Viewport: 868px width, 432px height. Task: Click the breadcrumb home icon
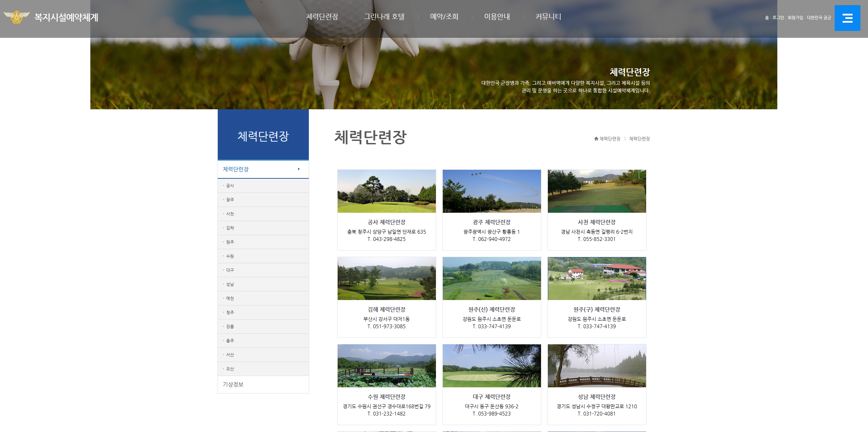pyautogui.click(x=596, y=139)
